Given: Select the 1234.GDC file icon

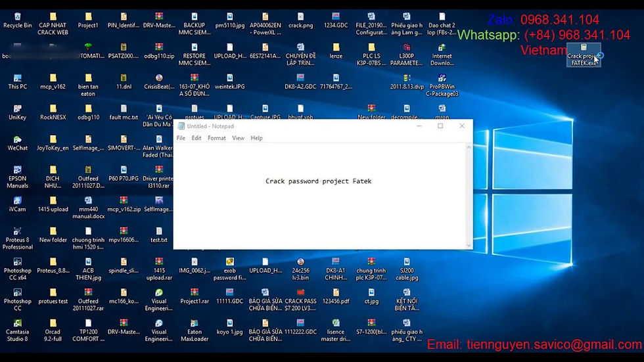Looking at the screenshot, I should point(336,20).
